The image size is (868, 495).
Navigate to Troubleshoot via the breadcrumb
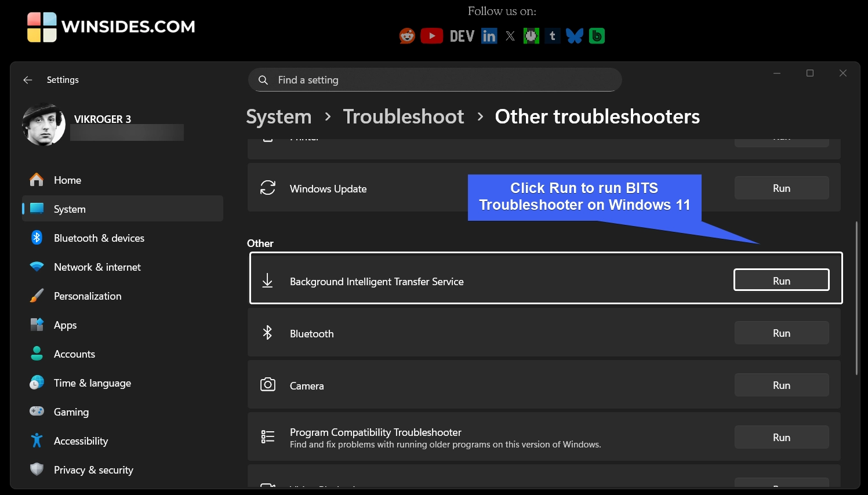pos(404,117)
